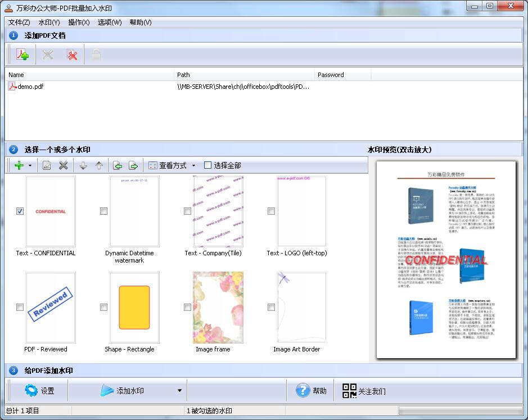Expand the 查看方式 view mode dropdown

[x=193, y=165]
